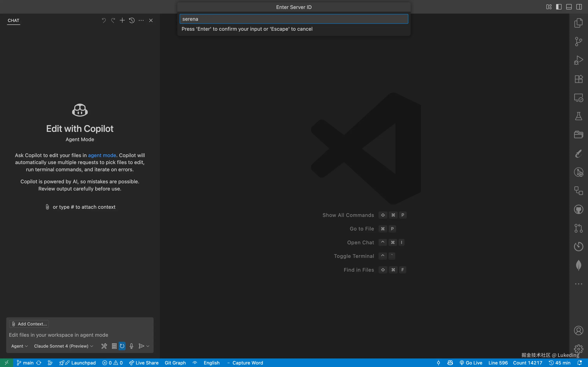Open Git Graph from status bar

pos(175,363)
